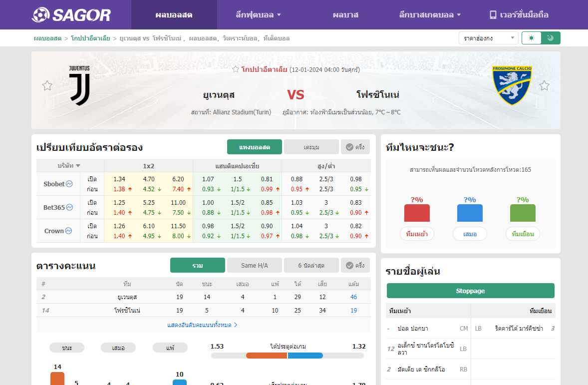Click the Frosinone Calcio crest
The height and width of the screenshot is (385, 588).
pos(512,85)
